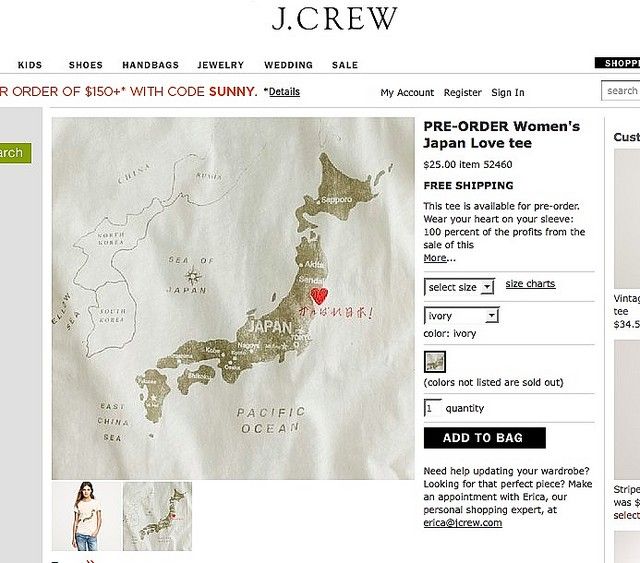Open the size charts link
Viewport: 640px width, 563px height.
[530, 284]
